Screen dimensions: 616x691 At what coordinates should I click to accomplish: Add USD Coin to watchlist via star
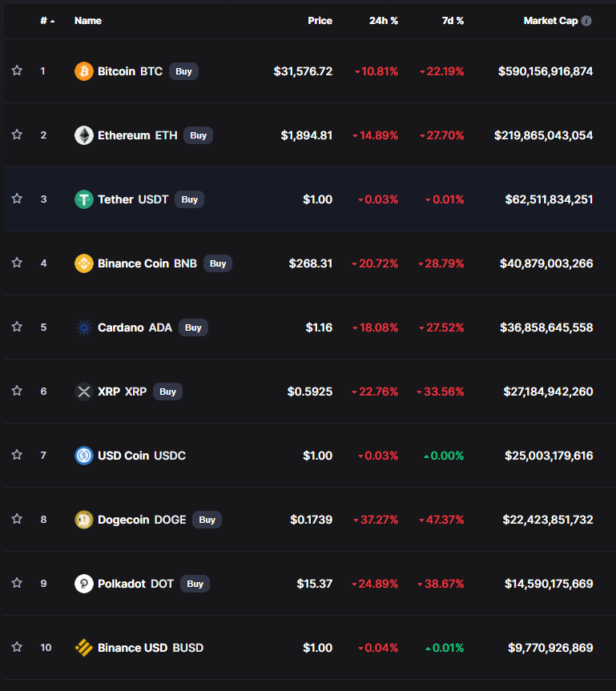tap(17, 455)
